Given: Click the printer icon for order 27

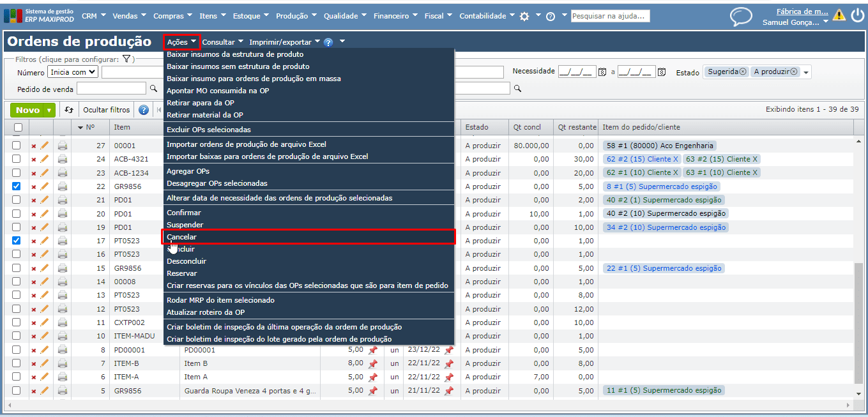Looking at the screenshot, I should point(62,146).
